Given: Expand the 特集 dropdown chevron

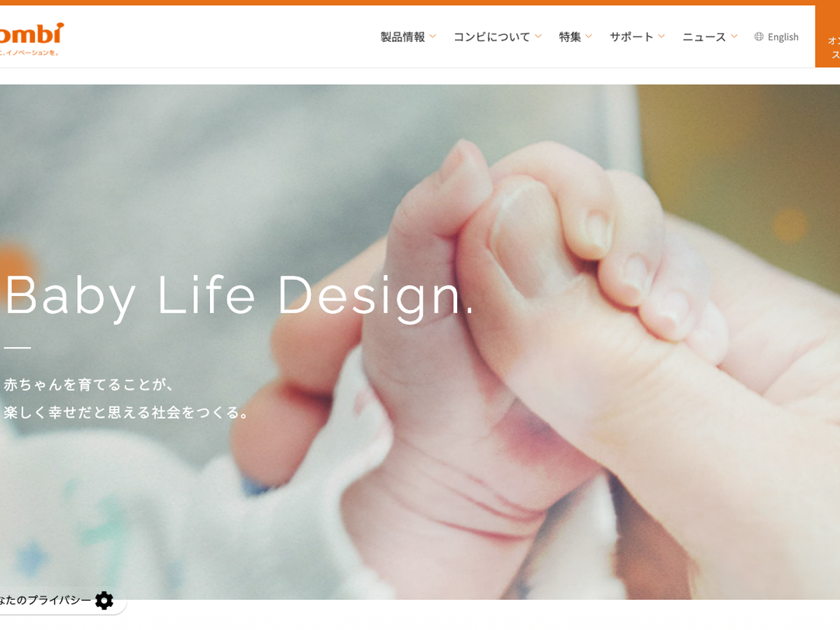Looking at the screenshot, I should pos(589,36).
